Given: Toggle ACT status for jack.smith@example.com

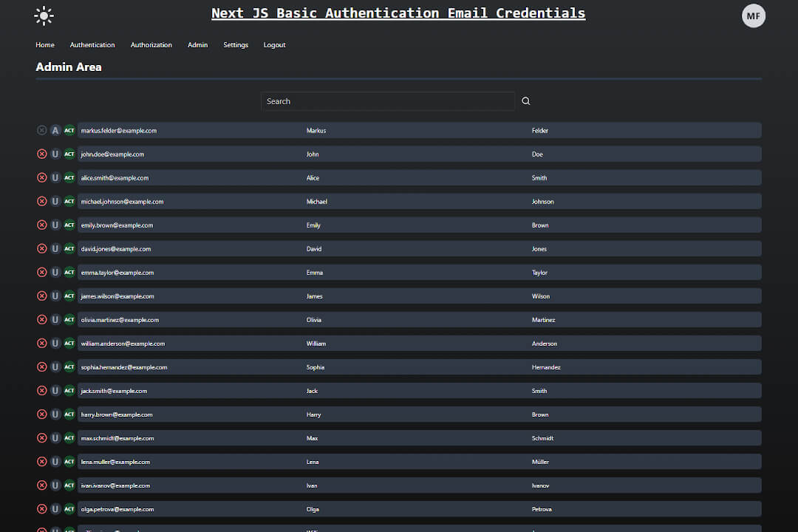Looking at the screenshot, I should click(x=69, y=390).
